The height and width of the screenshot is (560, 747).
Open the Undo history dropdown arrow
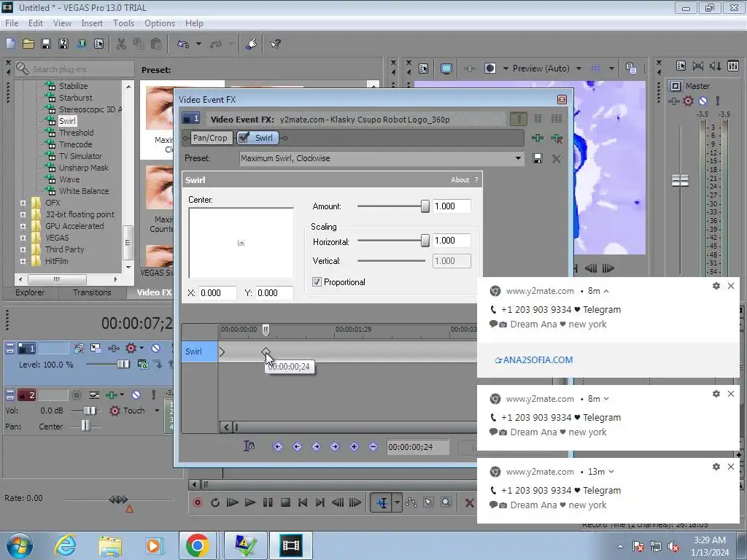click(x=198, y=44)
